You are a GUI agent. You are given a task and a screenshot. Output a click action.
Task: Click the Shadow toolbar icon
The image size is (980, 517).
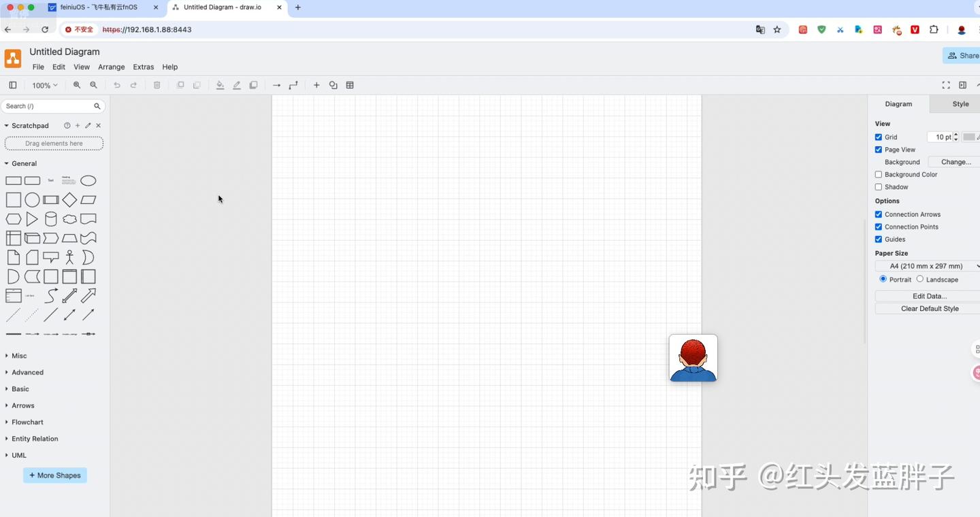pos(253,85)
